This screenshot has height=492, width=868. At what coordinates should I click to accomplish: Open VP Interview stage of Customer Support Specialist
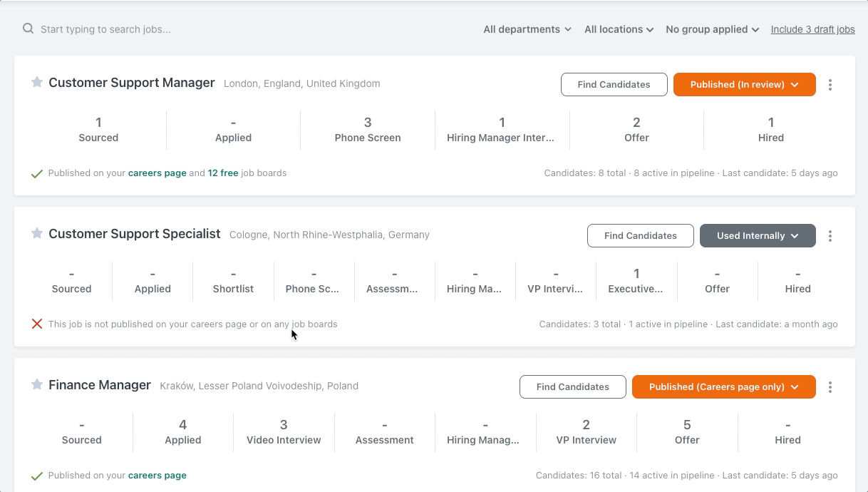tap(556, 281)
